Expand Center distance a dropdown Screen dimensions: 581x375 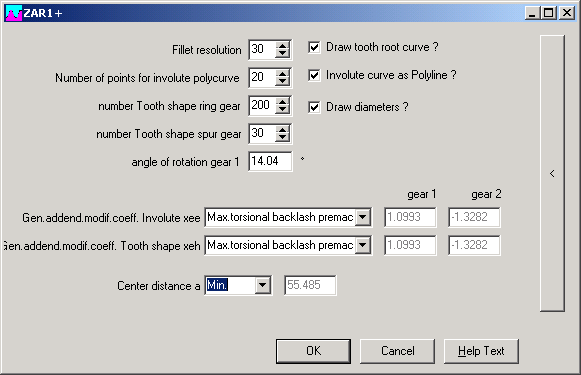pos(262,285)
